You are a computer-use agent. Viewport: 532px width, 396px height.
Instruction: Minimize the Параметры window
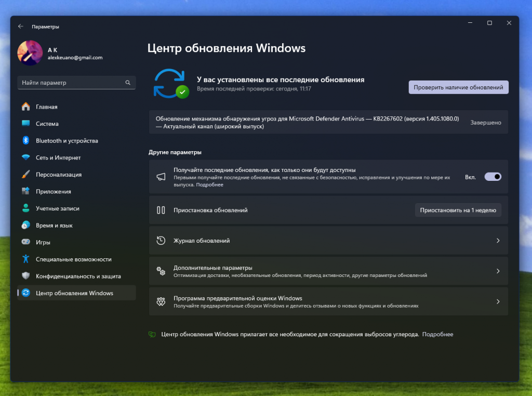pyautogui.click(x=470, y=23)
